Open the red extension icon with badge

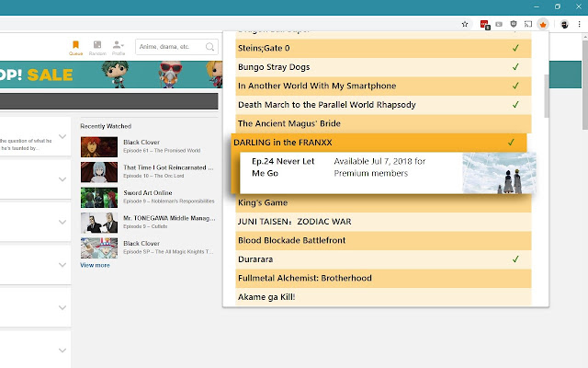484,25
